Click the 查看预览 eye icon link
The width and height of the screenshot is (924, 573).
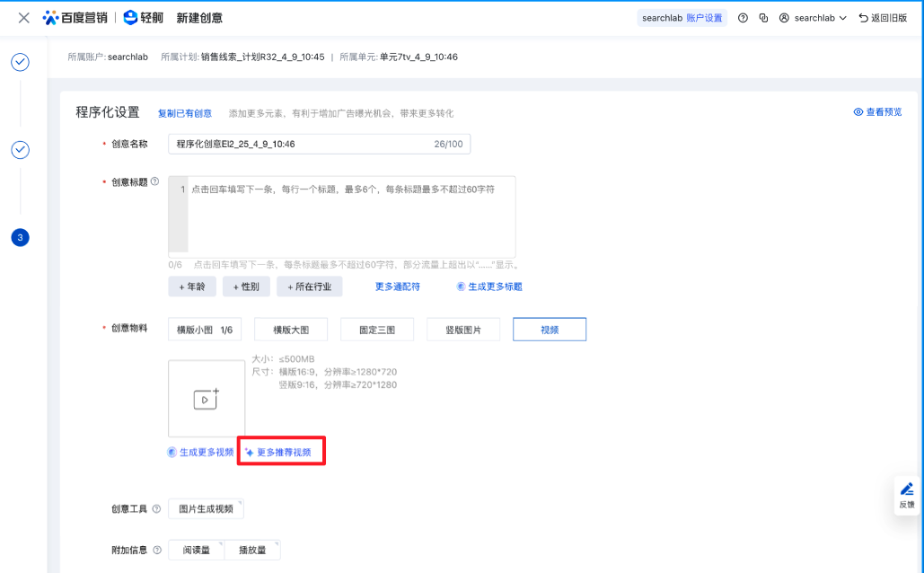tap(877, 112)
